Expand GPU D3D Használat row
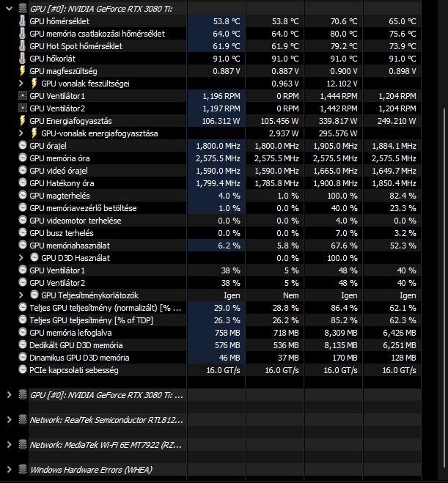 pyautogui.click(x=21, y=257)
